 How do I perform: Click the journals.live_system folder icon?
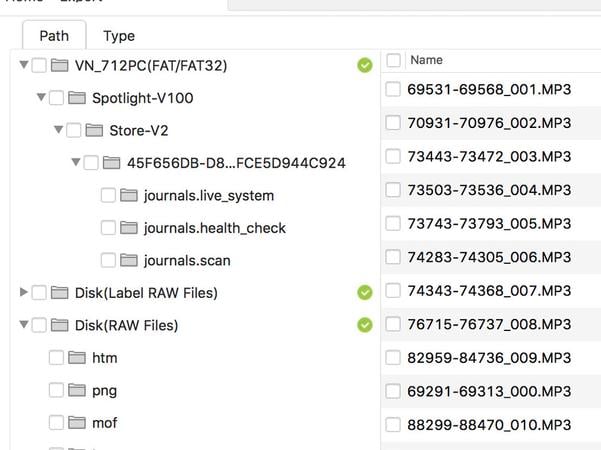click(128, 196)
